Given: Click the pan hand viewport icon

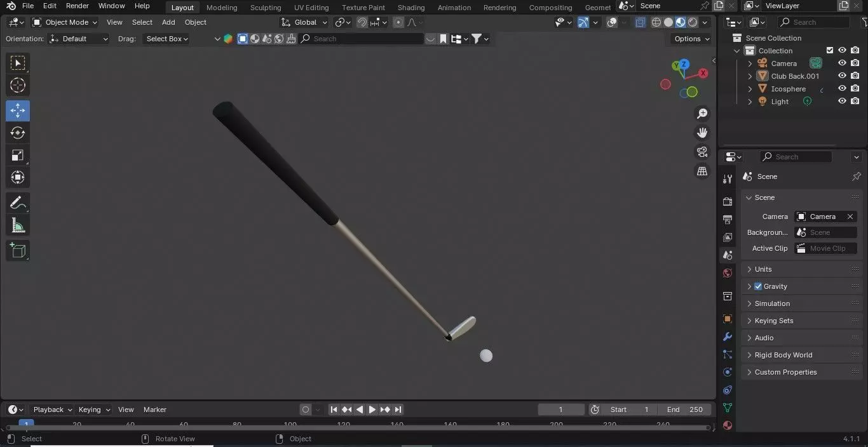Looking at the screenshot, I should (702, 133).
